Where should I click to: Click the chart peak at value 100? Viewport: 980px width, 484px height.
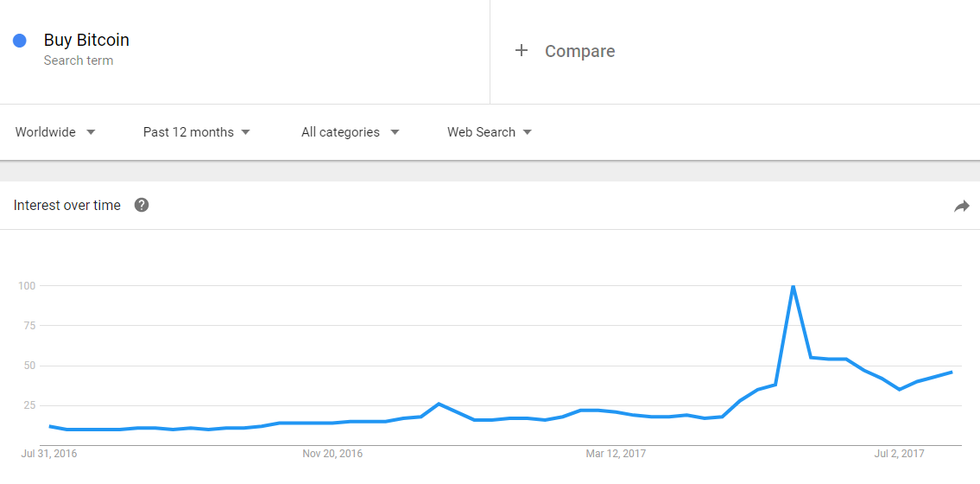tap(793, 286)
